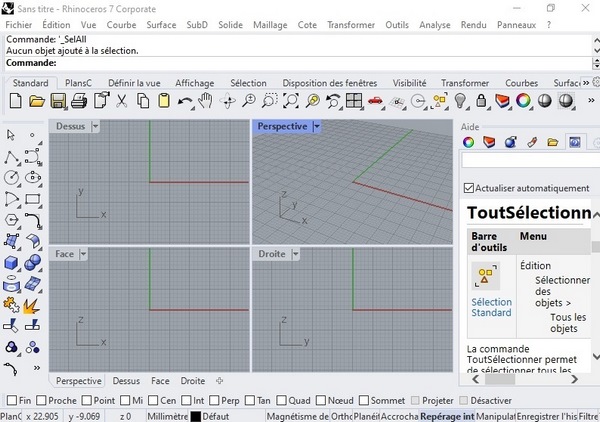Click the Millimètres units in status bar
Screen dimensions: 600x422
point(168,416)
